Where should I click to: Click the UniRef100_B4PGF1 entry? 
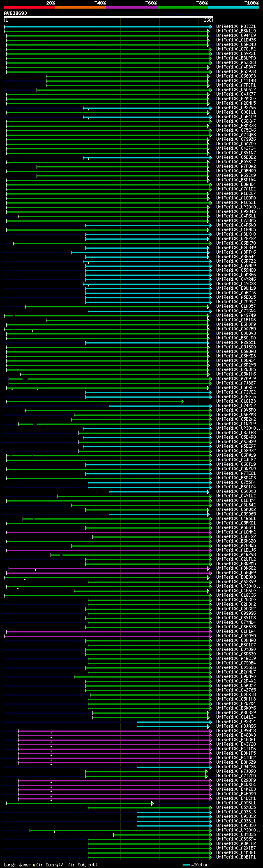click(x=236, y=740)
